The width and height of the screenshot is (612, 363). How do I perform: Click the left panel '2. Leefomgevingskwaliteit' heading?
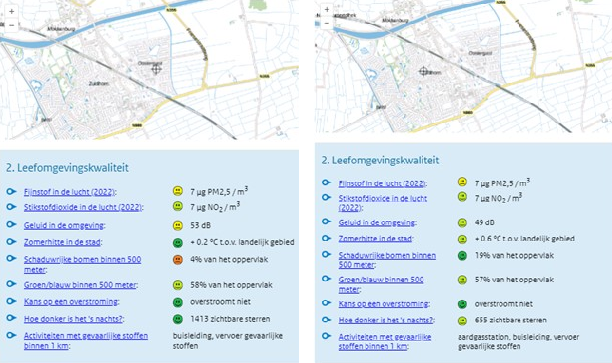coord(67,168)
